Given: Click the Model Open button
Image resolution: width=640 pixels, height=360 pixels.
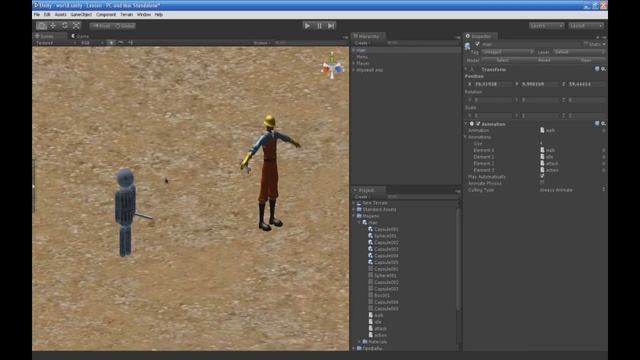Looking at the screenshot, I should pos(585,60).
